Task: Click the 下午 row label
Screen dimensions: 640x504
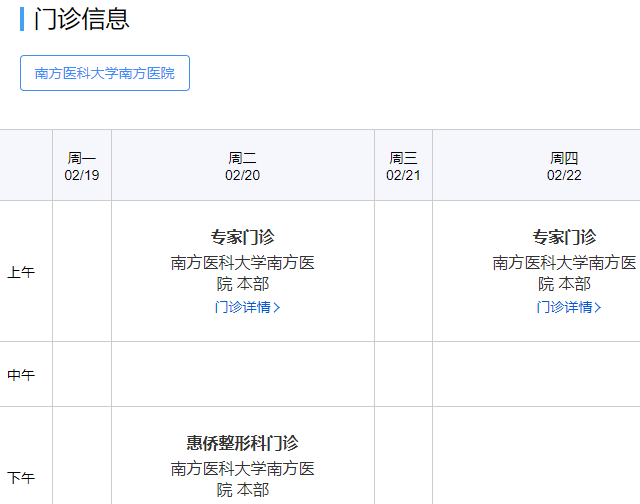Action: coord(21,477)
